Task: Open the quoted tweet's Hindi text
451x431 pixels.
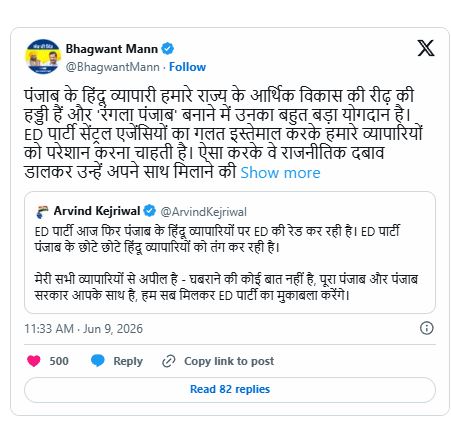Action: [226, 263]
